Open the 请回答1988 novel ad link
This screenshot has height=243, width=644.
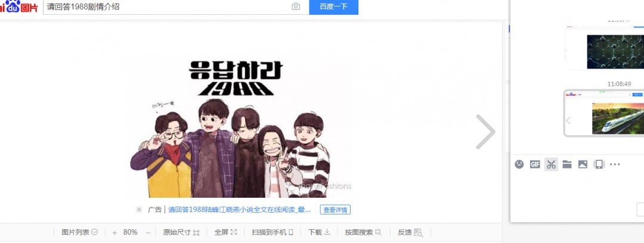[x=240, y=210]
